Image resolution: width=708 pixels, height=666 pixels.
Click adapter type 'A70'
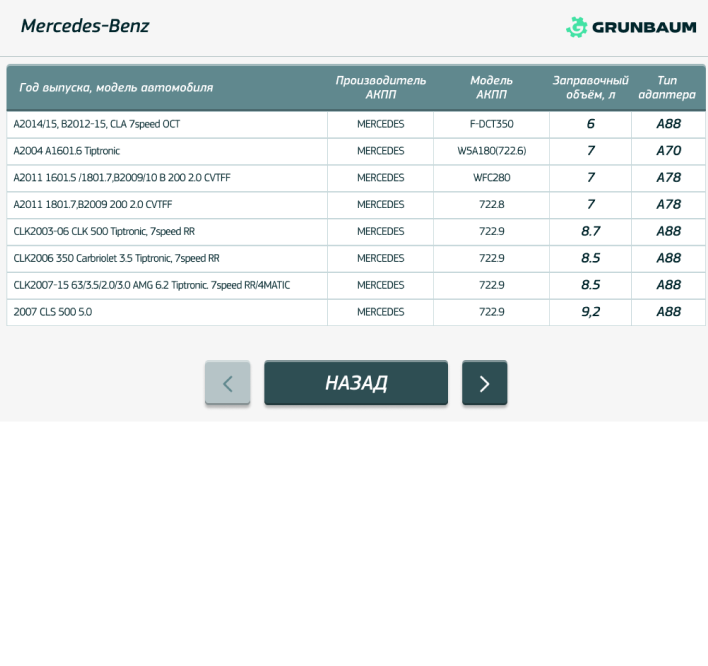coord(668,151)
